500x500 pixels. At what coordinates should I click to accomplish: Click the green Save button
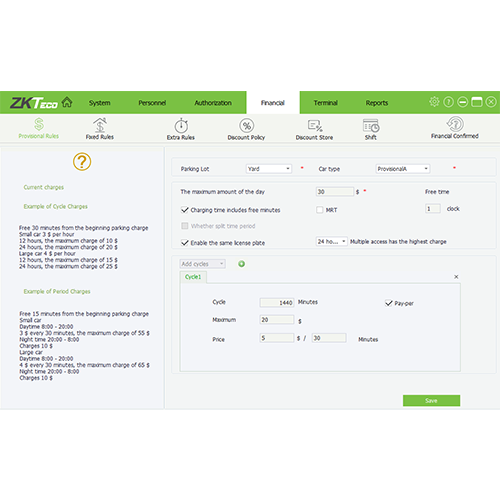[431, 401]
